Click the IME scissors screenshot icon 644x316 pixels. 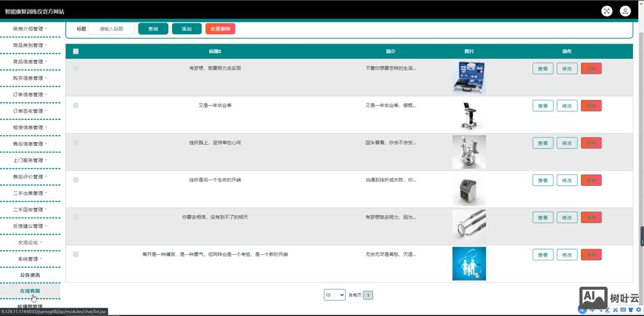[x=616, y=310]
